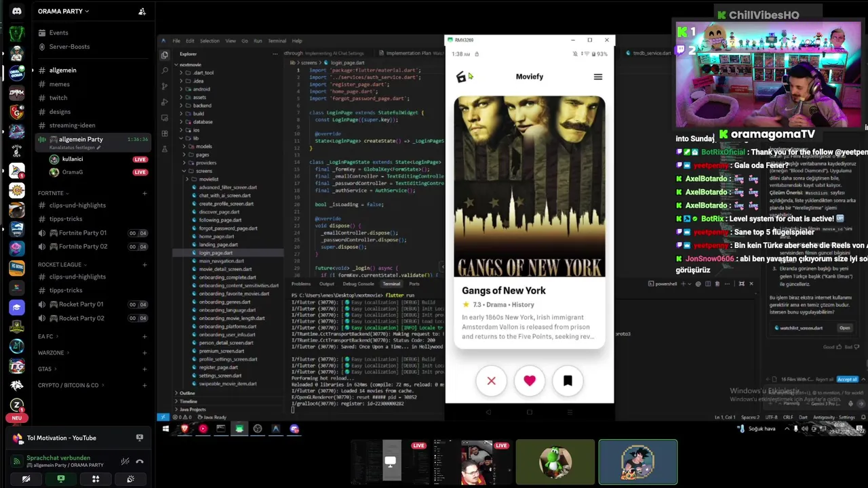Screen dimensions: 868x488
Task: Select the allgemein text channel
Action: point(62,70)
